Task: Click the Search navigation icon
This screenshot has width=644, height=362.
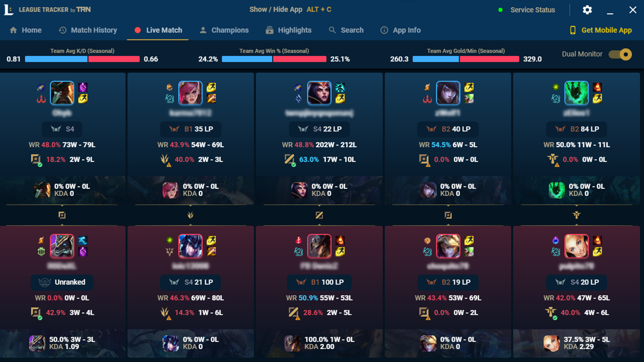Action: (x=333, y=30)
